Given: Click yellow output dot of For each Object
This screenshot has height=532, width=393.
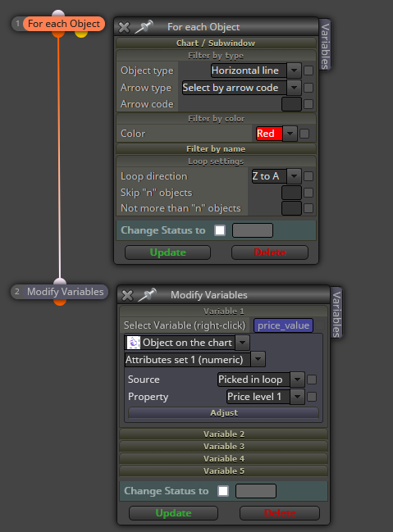Looking at the screenshot, I should coord(81,34).
